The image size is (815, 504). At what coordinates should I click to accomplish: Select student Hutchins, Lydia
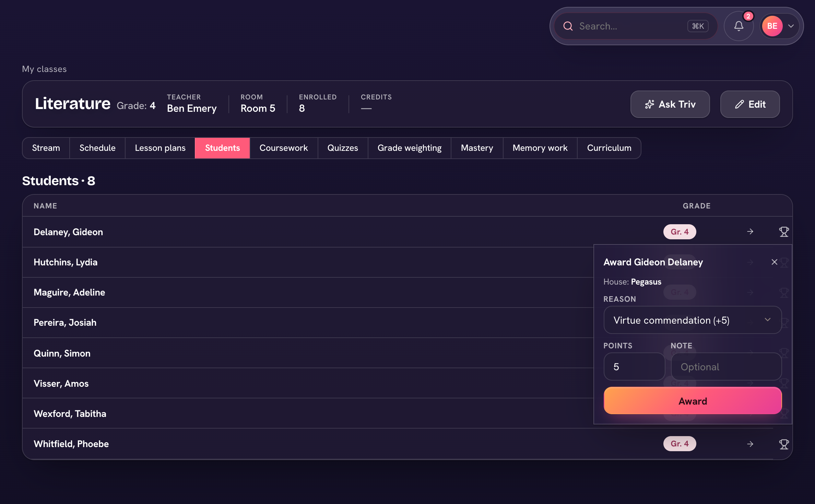click(x=66, y=262)
